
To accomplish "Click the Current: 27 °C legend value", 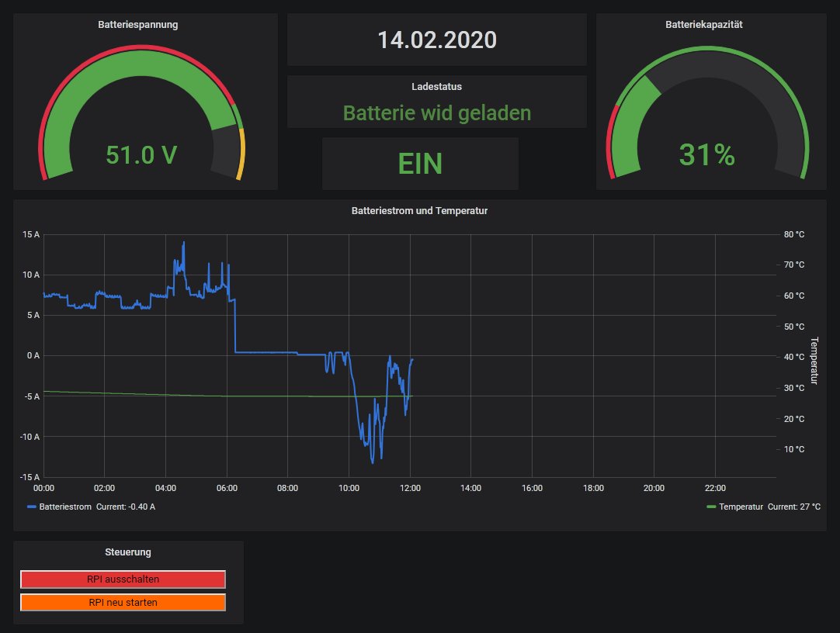I will click(794, 507).
